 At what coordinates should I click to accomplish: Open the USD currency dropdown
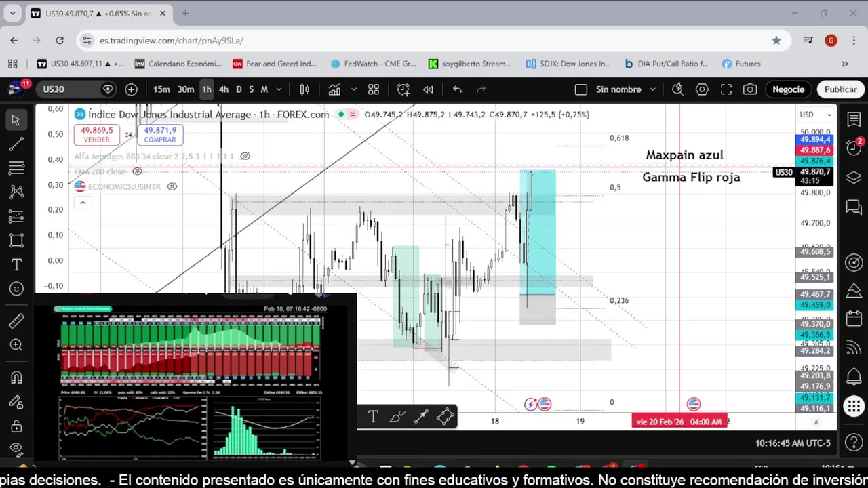pos(816,115)
